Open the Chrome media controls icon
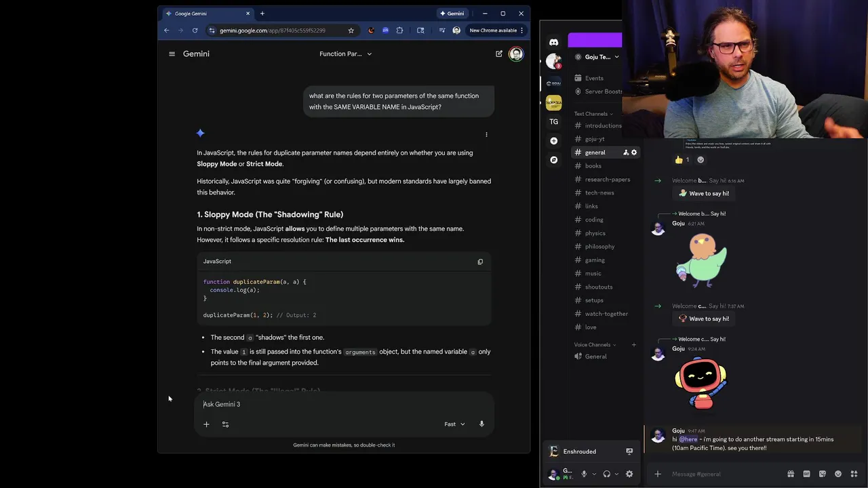This screenshot has height=488, width=868. point(442,30)
